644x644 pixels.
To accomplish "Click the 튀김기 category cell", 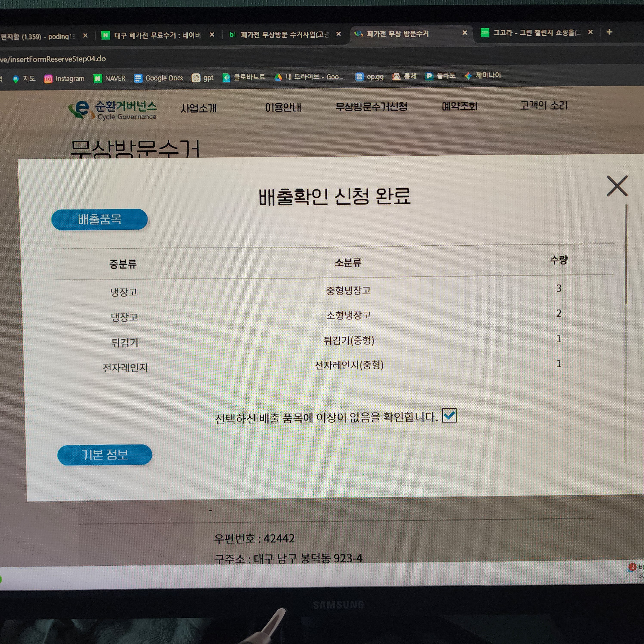I will [x=124, y=343].
